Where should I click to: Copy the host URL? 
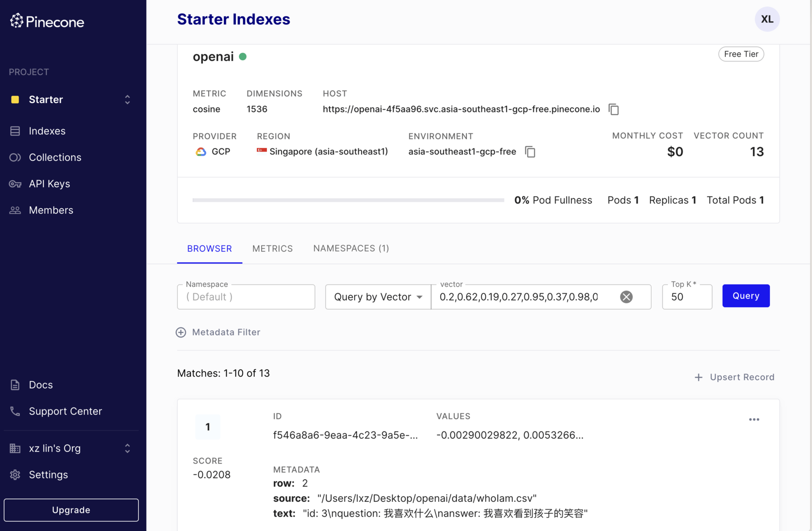point(614,109)
